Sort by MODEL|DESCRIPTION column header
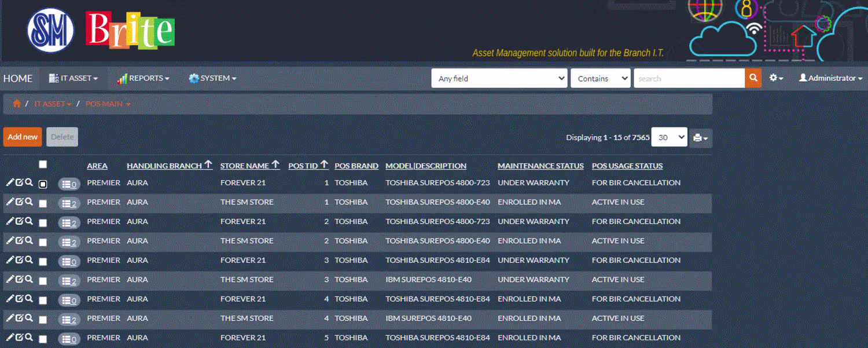Viewport: 868px width, 348px height. (x=426, y=166)
